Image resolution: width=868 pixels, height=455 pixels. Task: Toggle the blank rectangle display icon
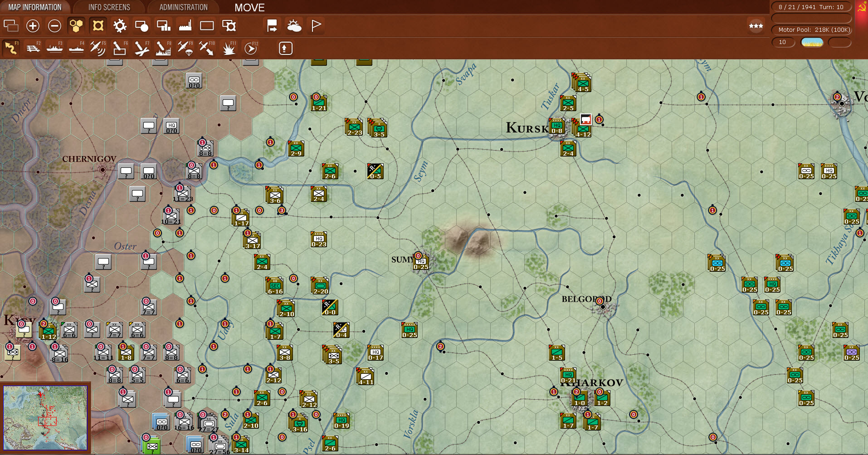(207, 26)
